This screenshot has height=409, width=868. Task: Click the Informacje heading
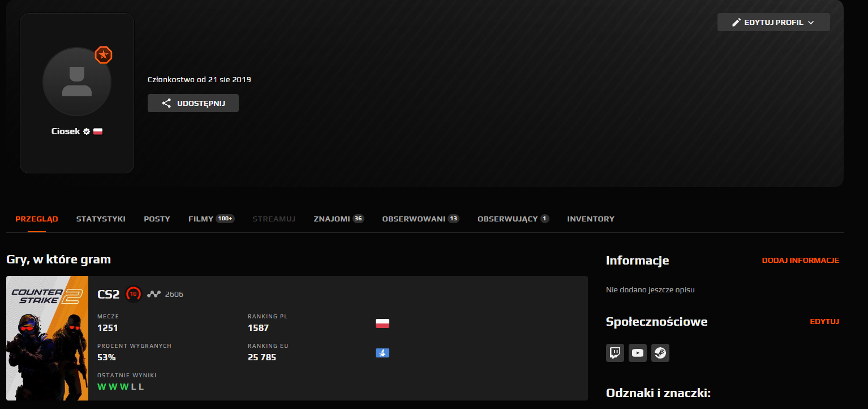pos(638,261)
